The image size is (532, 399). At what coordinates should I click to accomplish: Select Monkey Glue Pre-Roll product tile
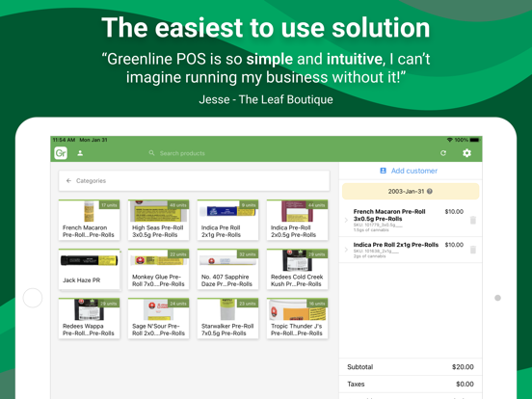point(158,270)
